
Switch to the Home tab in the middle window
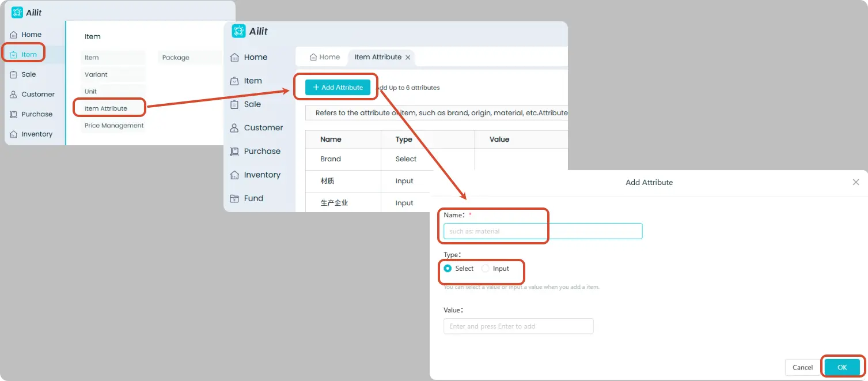325,57
